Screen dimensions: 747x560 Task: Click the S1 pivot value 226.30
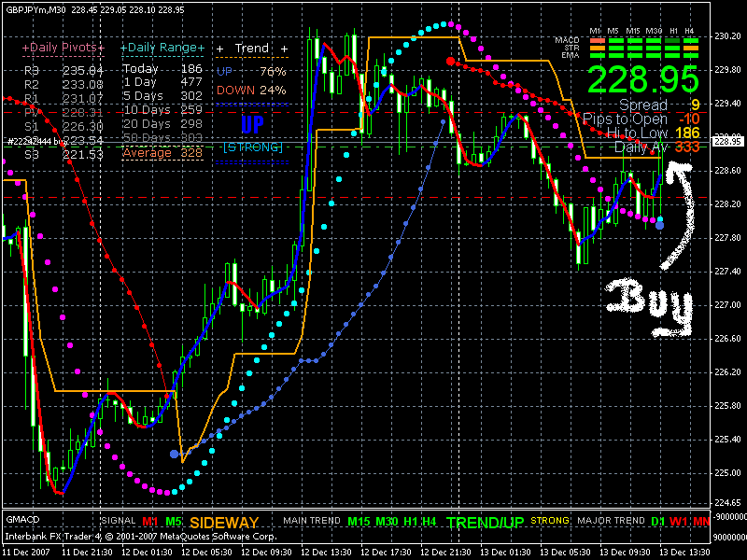pyautogui.click(x=83, y=127)
